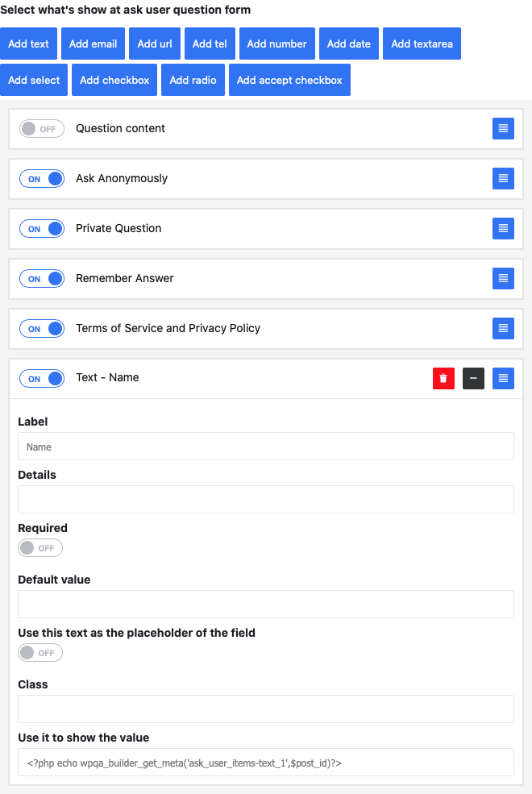Turn off Ask Anonymously switch
This screenshot has height=794, width=532.
tap(41, 179)
